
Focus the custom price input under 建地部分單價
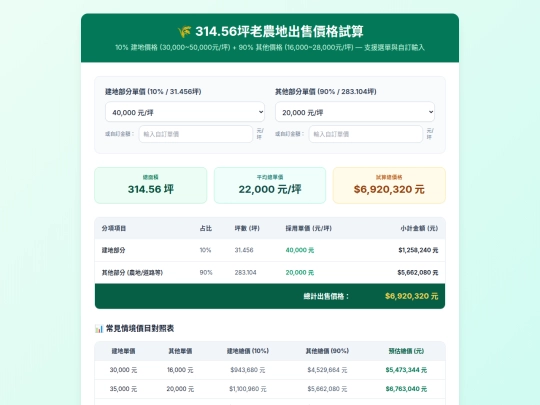pos(196,134)
